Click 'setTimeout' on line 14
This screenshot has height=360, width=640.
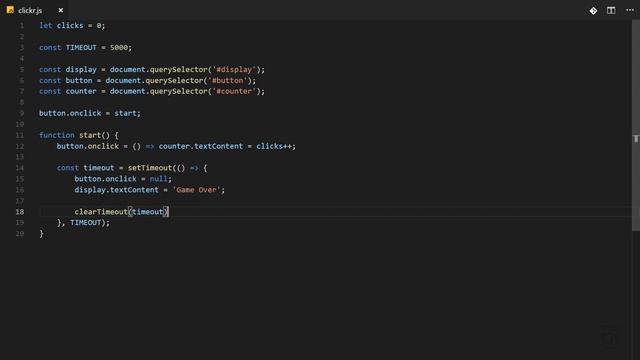[150, 168]
